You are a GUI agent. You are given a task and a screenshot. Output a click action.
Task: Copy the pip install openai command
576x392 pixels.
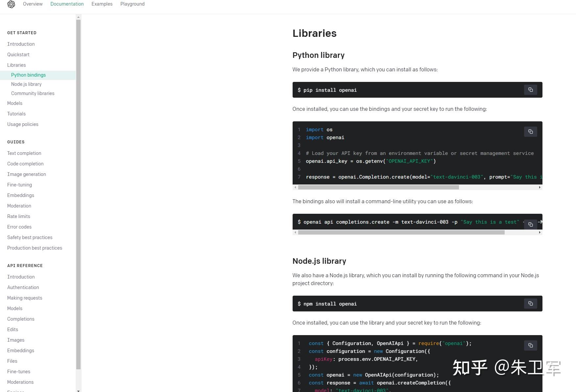530,90
